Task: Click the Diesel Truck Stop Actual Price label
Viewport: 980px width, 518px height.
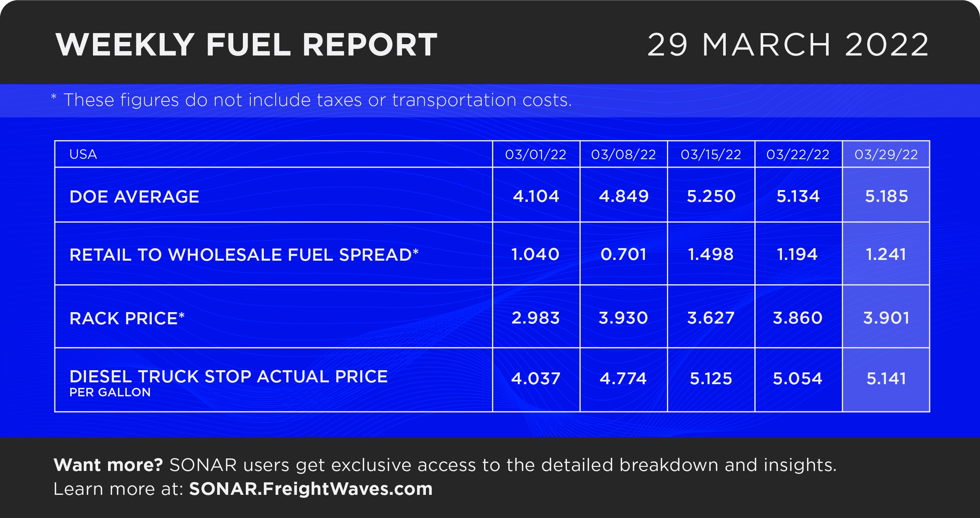Action: coord(229,377)
